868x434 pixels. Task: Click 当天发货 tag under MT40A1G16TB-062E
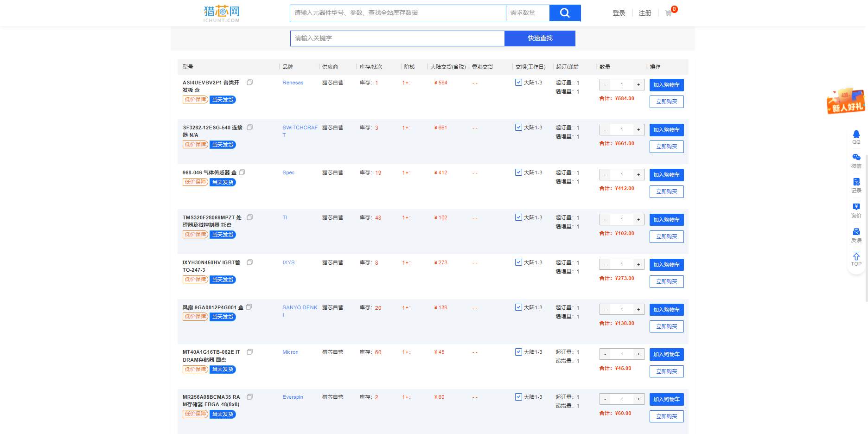pyautogui.click(x=223, y=369)
